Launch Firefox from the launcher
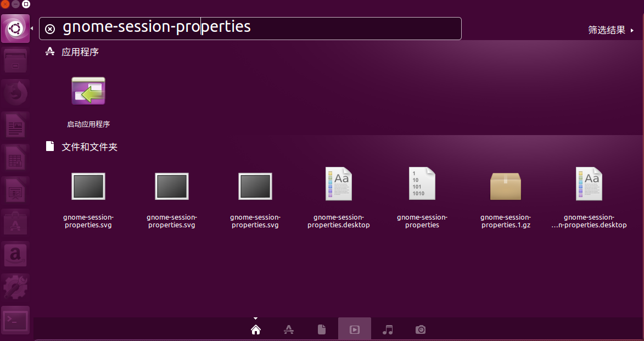This screenshot has width=644, height=341. coord(15,93)
